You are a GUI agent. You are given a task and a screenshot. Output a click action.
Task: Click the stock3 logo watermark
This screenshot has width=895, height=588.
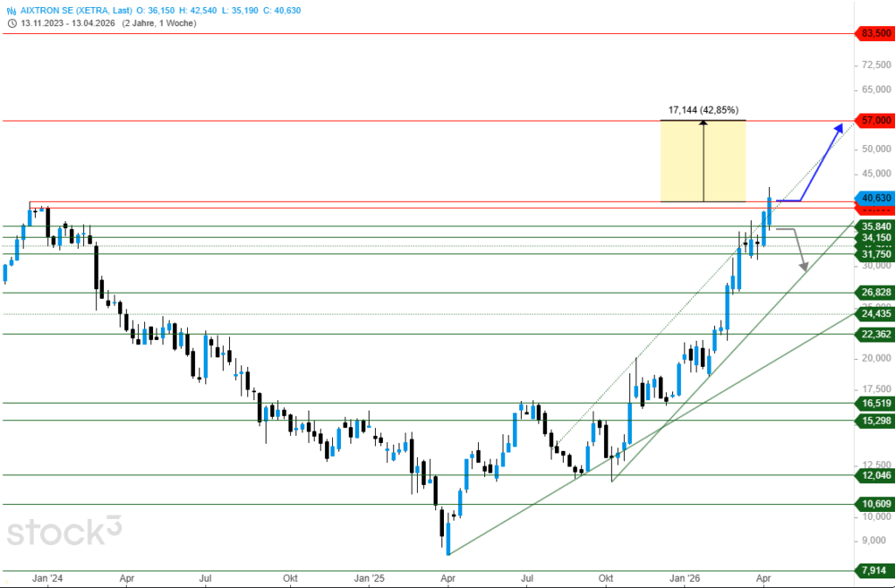pos(65,530)
